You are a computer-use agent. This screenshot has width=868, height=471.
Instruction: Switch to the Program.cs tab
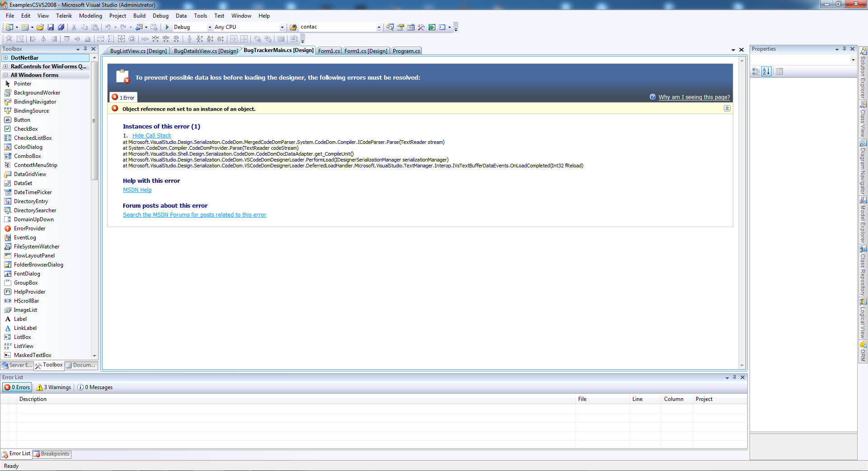coord(406,51)
